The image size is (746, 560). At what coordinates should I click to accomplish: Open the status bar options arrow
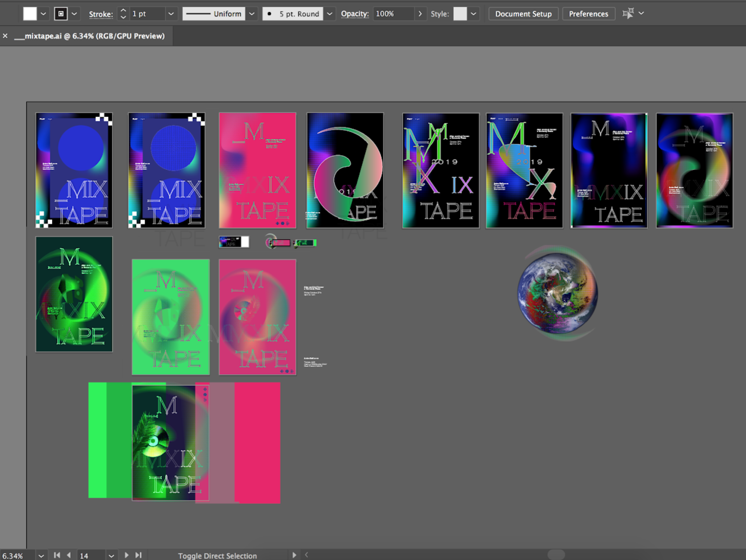pyautogui.click(x=294, y=555)
